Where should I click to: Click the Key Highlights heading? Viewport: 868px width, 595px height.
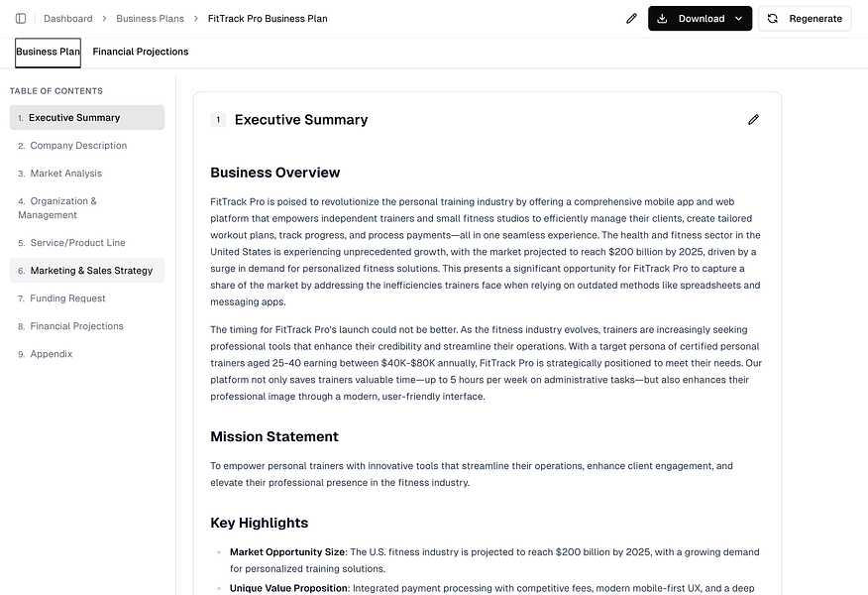(x=259, y=523)
